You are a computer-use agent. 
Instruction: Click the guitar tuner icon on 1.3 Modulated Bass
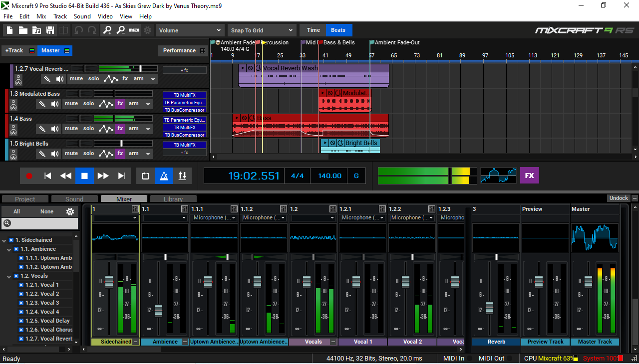point(42,104)
